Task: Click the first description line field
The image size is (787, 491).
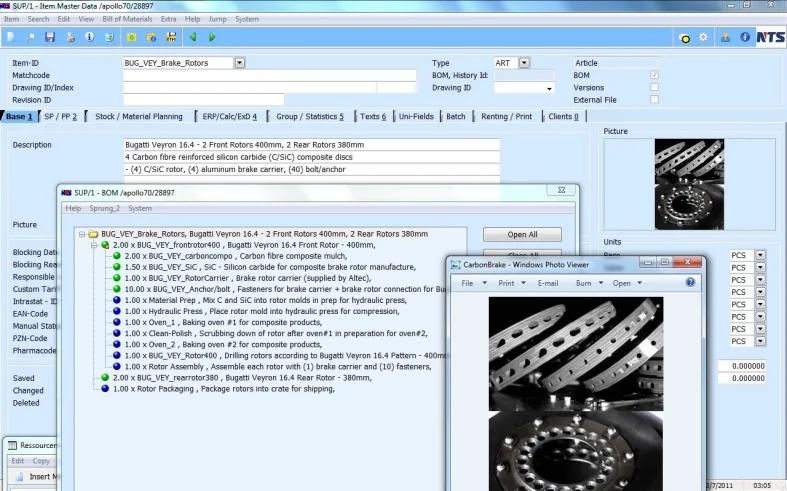Action: [x=311, y=145]
